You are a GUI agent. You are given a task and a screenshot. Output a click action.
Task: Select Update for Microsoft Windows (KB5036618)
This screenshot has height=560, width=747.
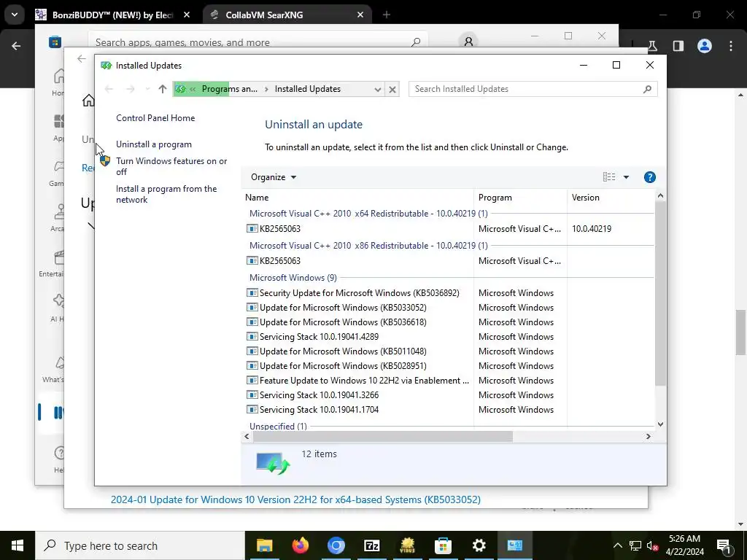[x=448, y=322]
